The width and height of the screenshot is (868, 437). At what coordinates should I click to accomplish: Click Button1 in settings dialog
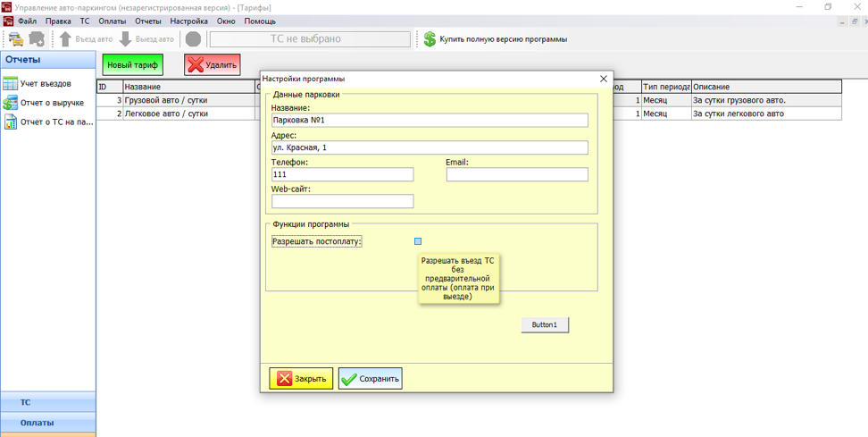(x=545, y=325)
